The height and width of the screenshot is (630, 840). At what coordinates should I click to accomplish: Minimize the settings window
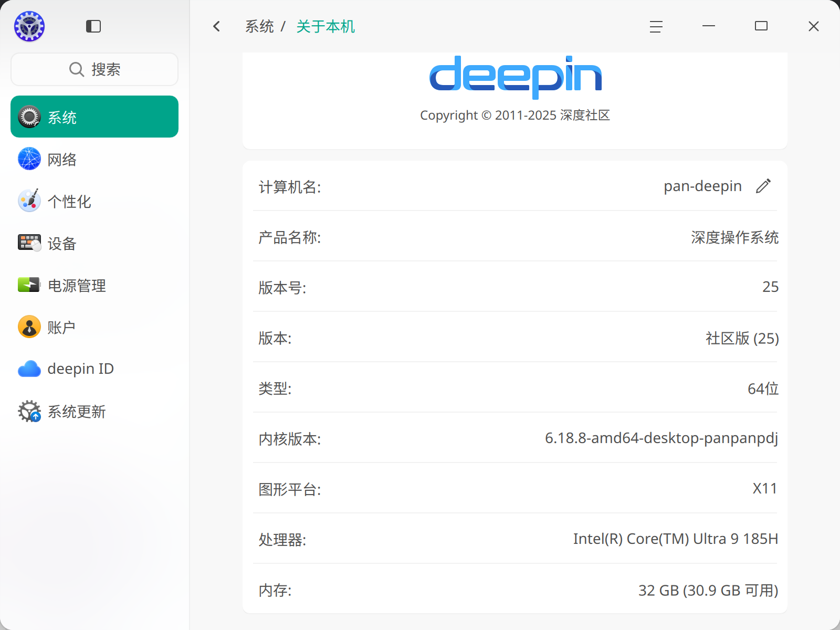(x=709, y=26)
